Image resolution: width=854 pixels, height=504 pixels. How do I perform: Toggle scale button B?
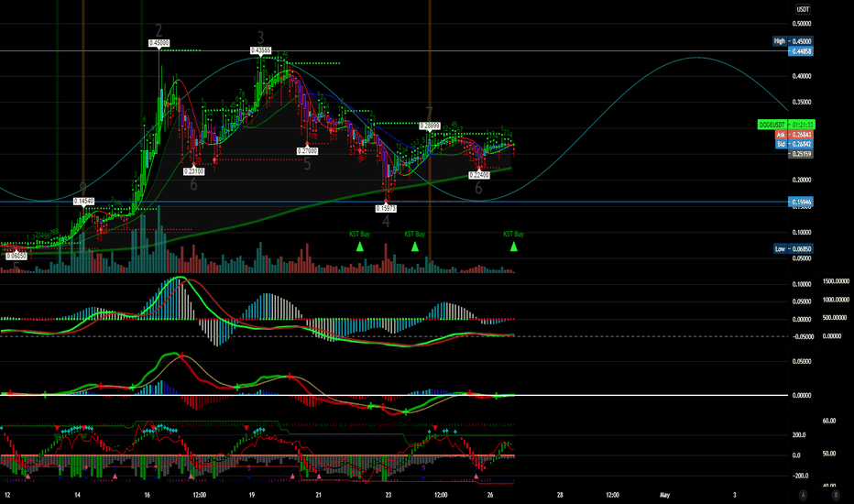pos(836,495)
